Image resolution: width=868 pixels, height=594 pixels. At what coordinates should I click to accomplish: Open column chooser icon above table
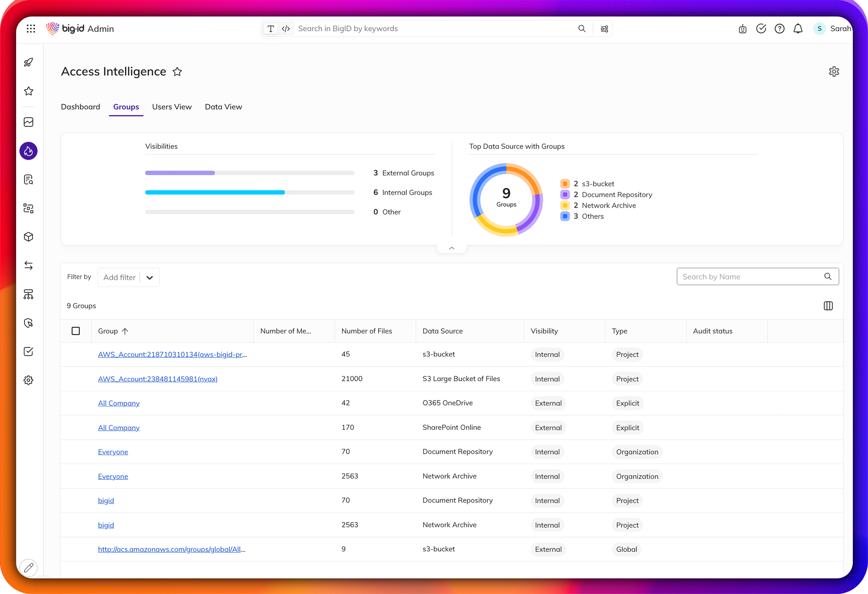coord(828,306)
